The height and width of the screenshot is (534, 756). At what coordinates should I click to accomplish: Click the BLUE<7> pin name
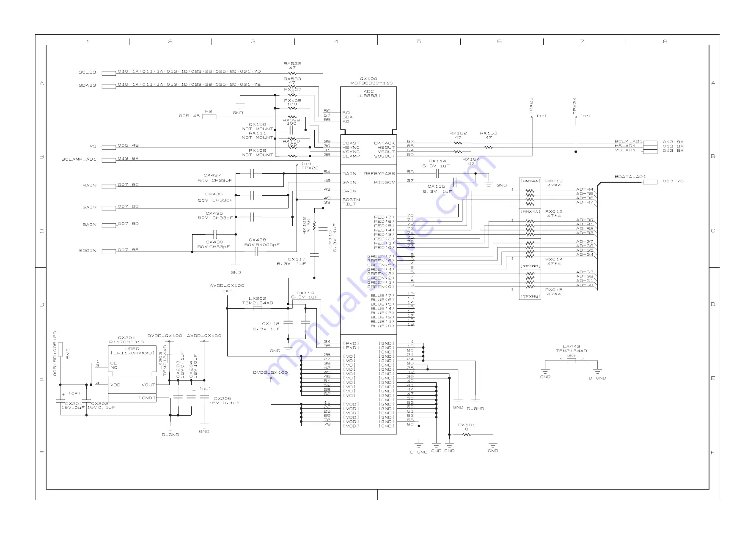click(382, 296)
